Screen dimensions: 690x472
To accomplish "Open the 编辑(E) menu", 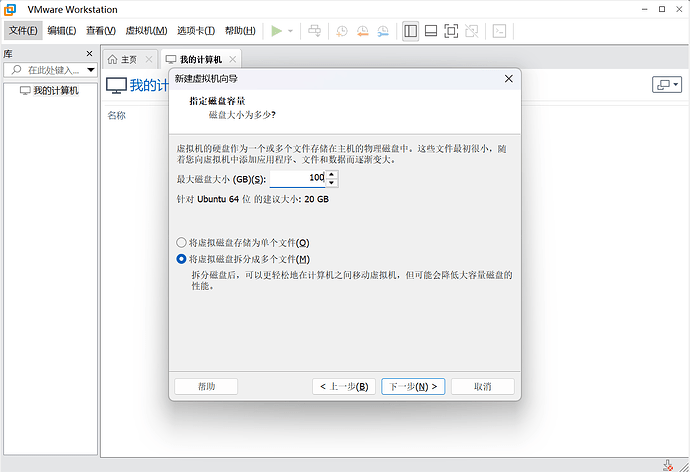I will coord(62,30).
